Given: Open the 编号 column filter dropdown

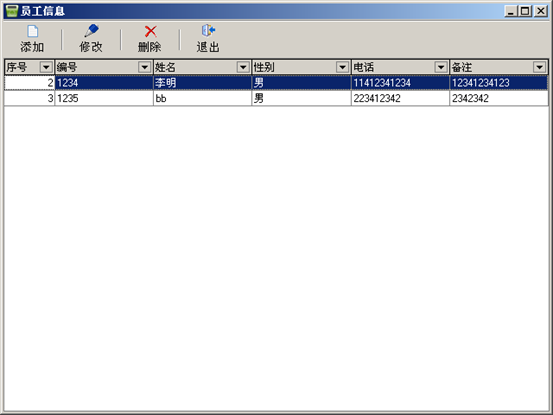Looking at the screenshot, I should [x=145, y=67].
